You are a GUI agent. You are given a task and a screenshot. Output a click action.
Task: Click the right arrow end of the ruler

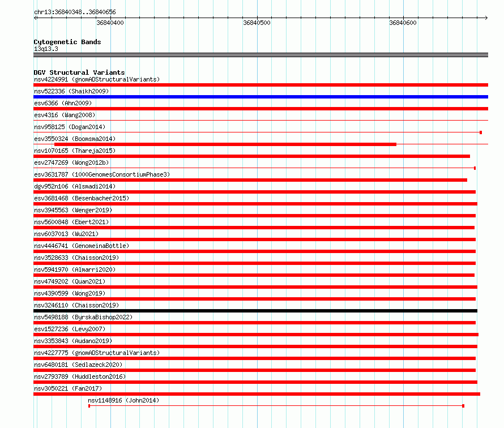click(486, 18)
